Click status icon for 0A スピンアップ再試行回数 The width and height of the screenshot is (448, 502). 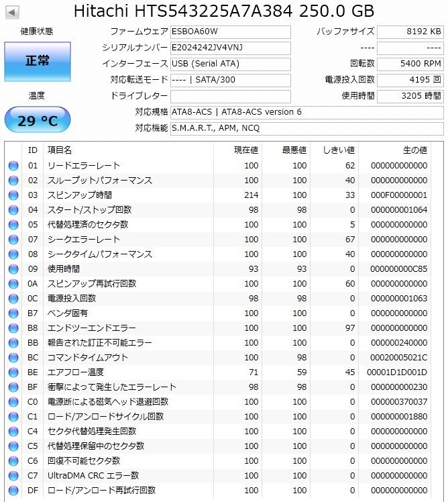[x=13, y=284]
